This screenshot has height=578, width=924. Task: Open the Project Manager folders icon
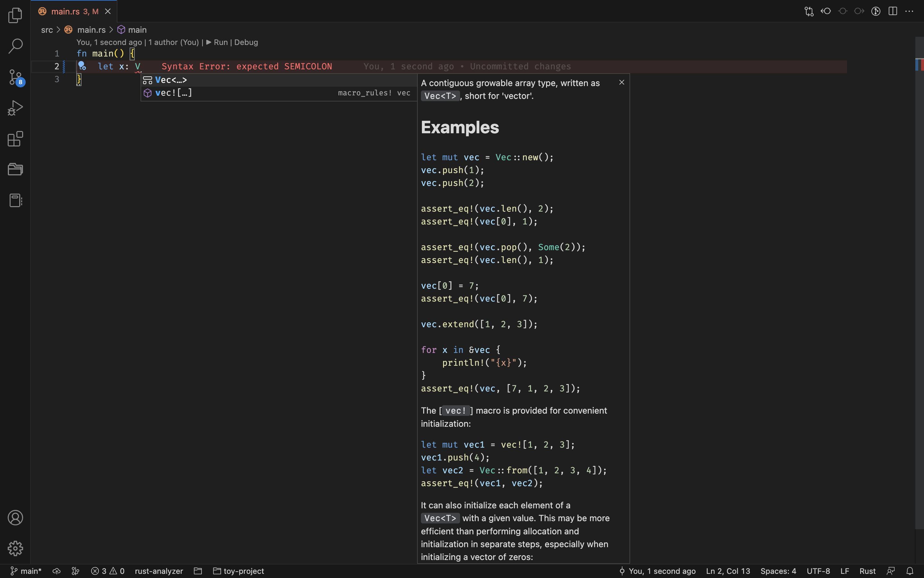pyautogui.click(x=15, y=169)
